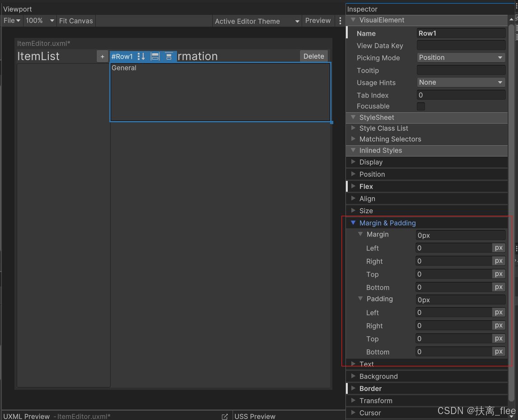Image resolution: width=518 pixels, height=420 pixels.
Task: Click the Name field showing Row1
Action: click(x=460, y=33)
